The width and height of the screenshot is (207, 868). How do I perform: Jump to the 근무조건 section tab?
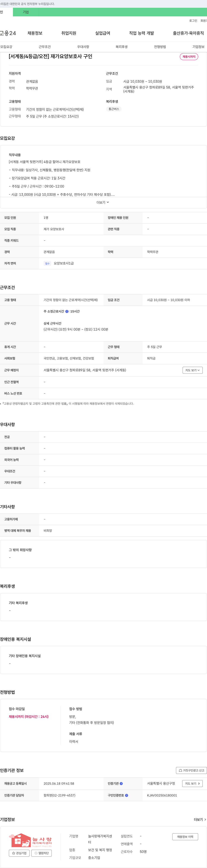pyautogui.click(x=44, y=47)
